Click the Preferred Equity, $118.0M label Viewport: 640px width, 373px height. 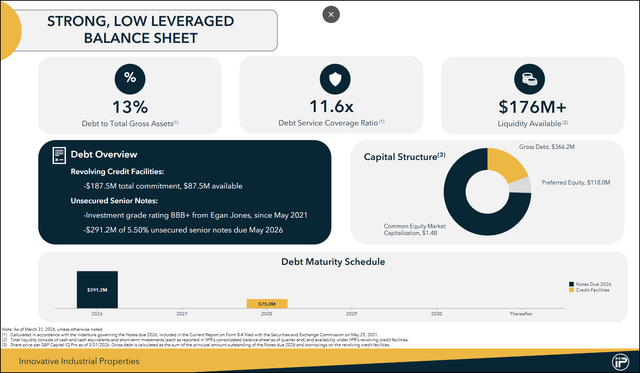[x=576, y=182]
